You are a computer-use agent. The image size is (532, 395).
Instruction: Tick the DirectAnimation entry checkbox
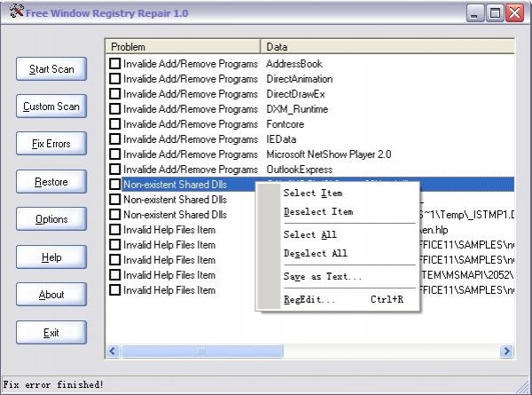(x=114, y=79)
